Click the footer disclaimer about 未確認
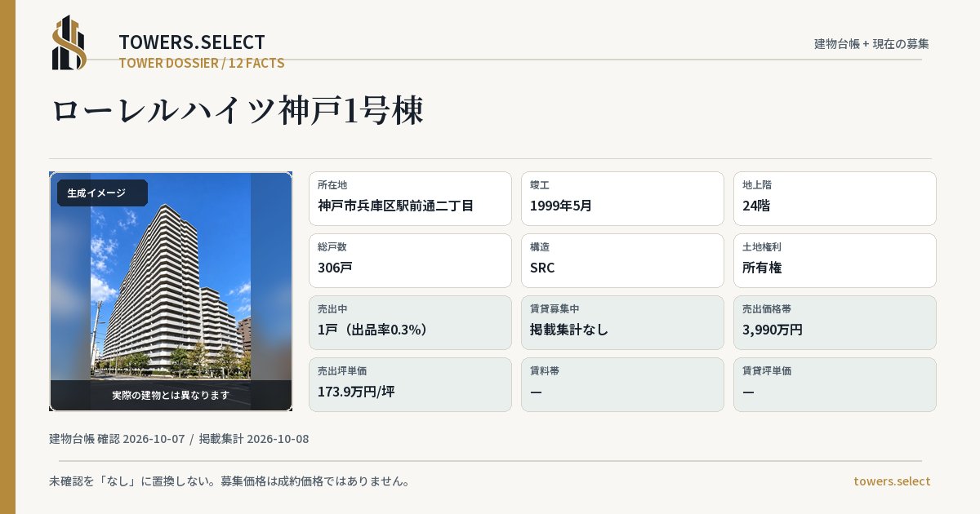The image size is (980, 514). (x=229, y=481)
